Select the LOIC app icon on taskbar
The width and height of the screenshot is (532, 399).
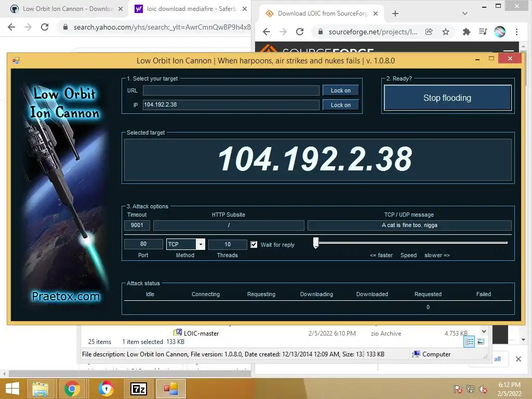tap(171, 389)
